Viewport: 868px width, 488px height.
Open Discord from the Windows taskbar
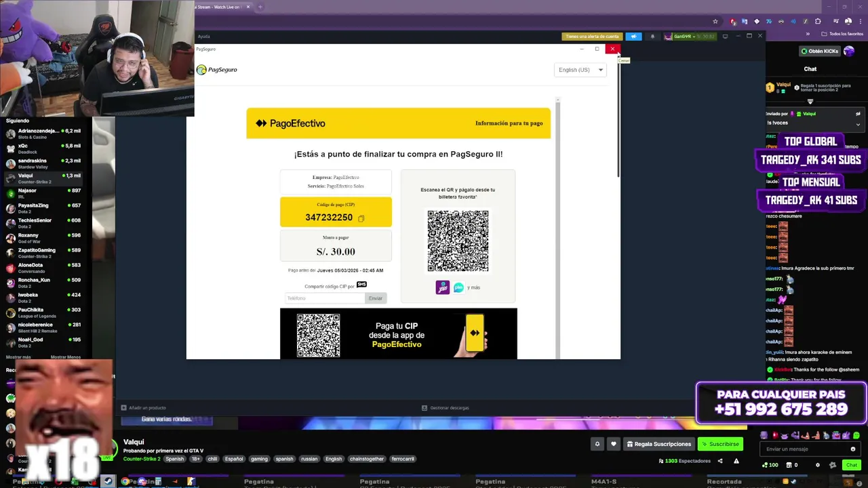coord(142,482)
